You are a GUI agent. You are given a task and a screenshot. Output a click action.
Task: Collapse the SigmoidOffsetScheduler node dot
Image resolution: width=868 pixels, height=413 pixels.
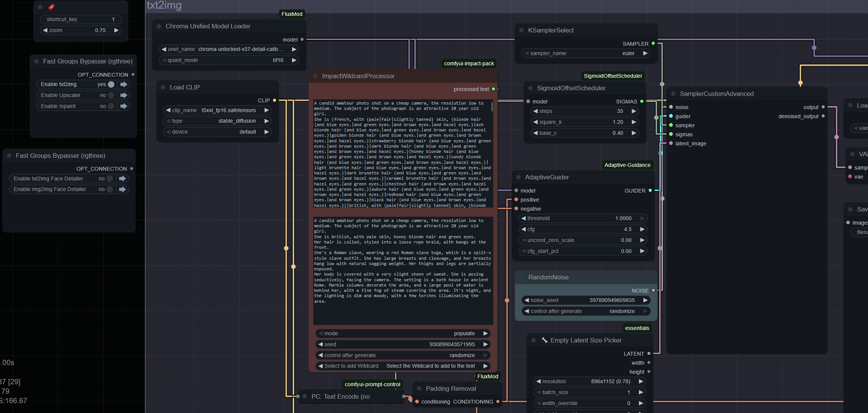531,88
